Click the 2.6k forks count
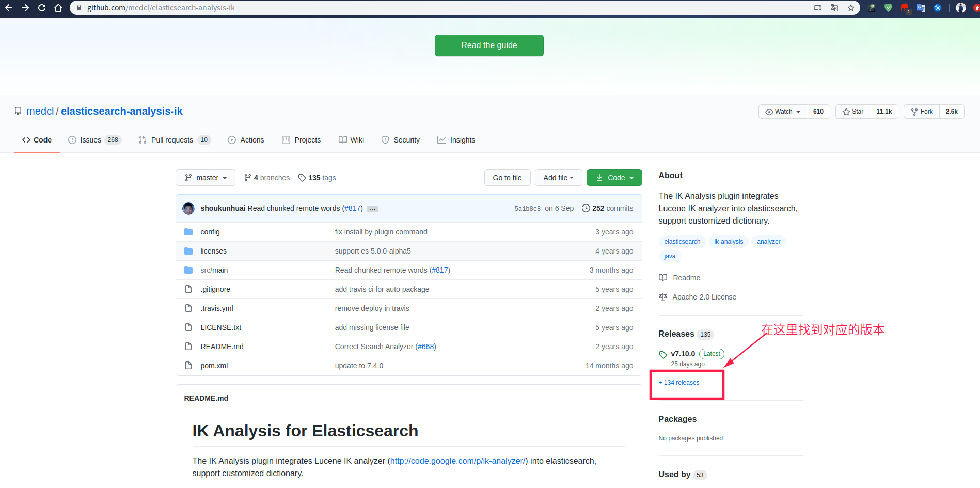 pyautogui.click(x=952, y=112)
